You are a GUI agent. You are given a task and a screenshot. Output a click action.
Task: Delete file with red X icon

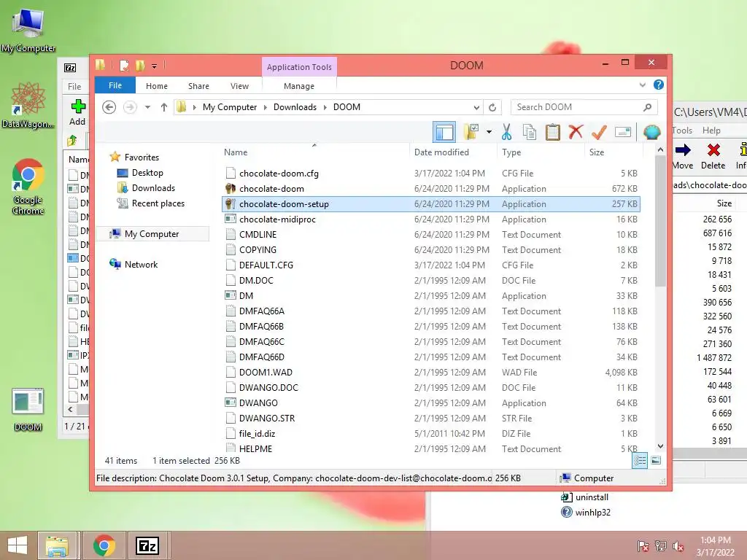click(576, 132)
